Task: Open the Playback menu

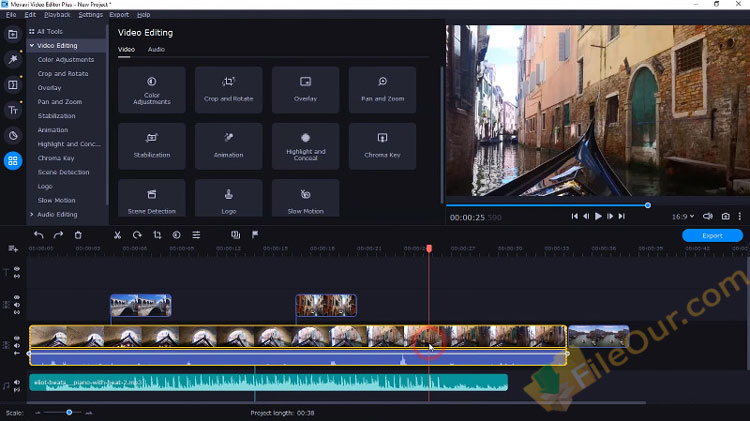Action: tap(57, 15)
